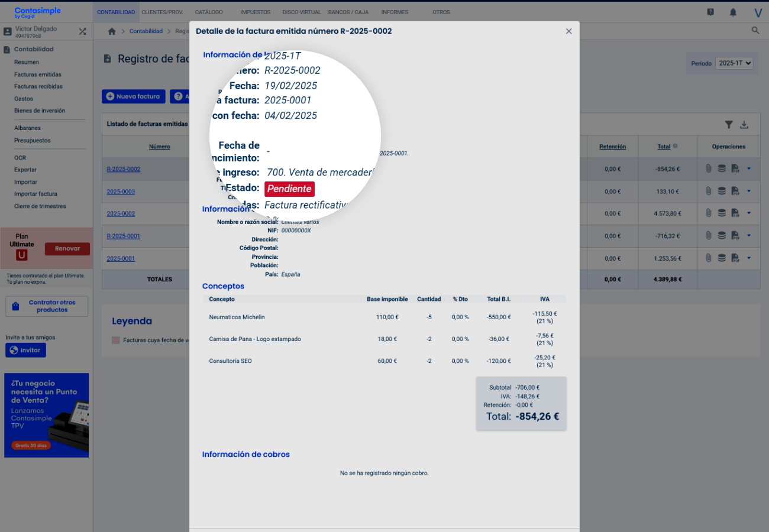Open payments coins icon for 4.573,80 € row
The width and height of the screenshot is (769, 532).
click(722, 213)
